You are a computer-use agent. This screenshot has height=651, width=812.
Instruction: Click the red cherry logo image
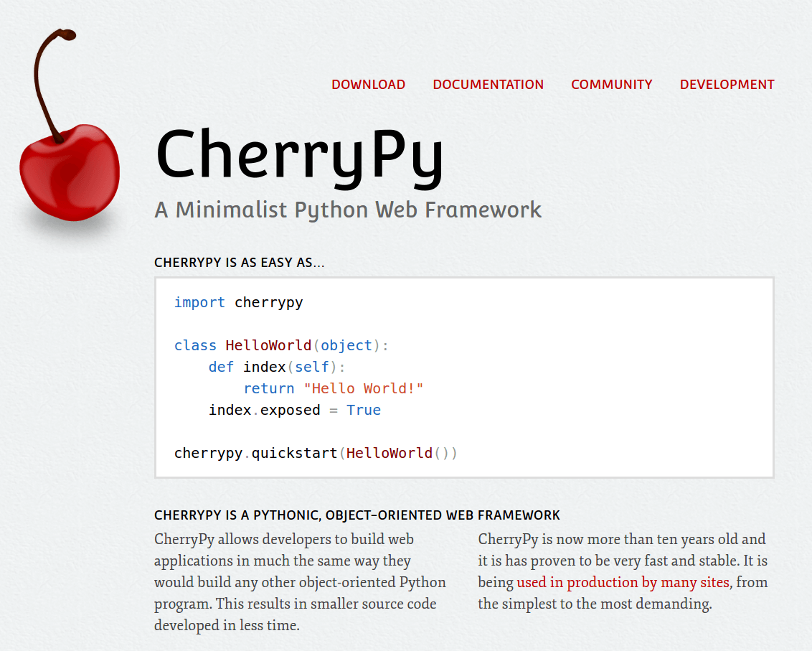pos(70,172)
